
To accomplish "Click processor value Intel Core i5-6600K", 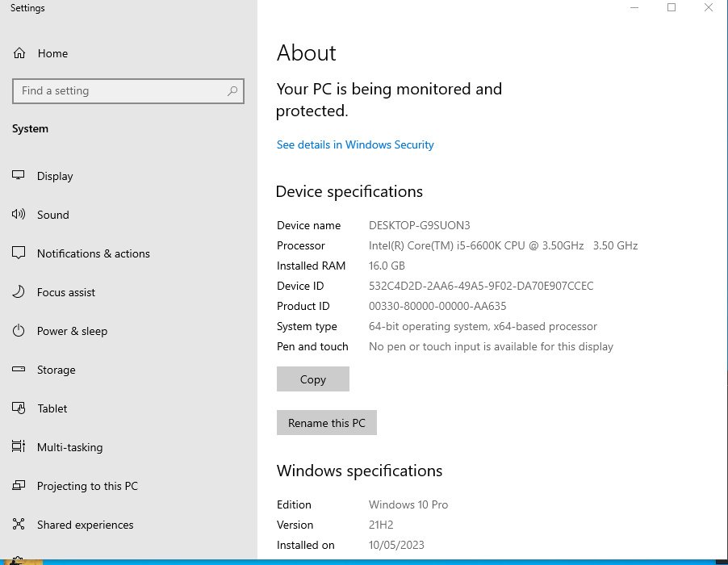I will click(503, 245).
